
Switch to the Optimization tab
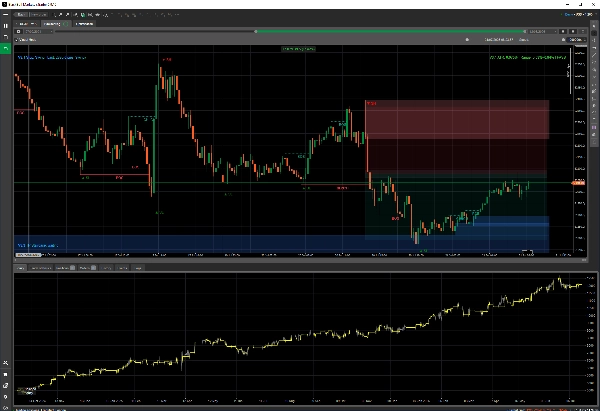[x=84, y=24]
